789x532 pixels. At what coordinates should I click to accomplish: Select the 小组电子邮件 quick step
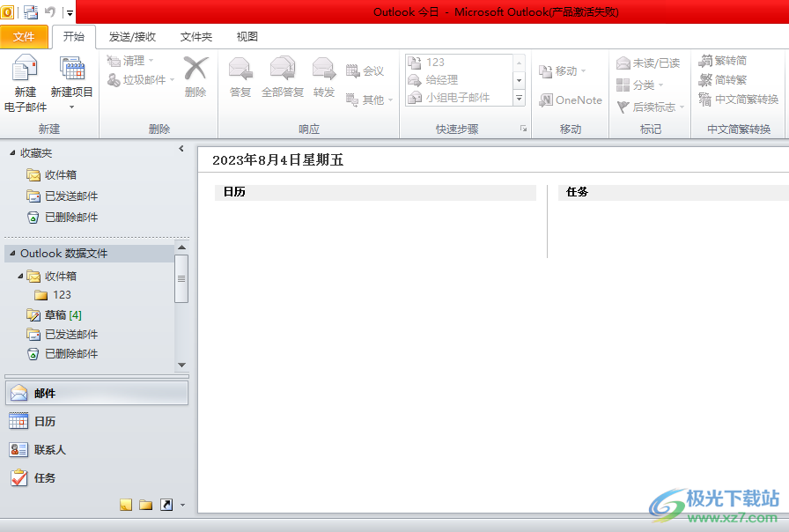[459, 97]
